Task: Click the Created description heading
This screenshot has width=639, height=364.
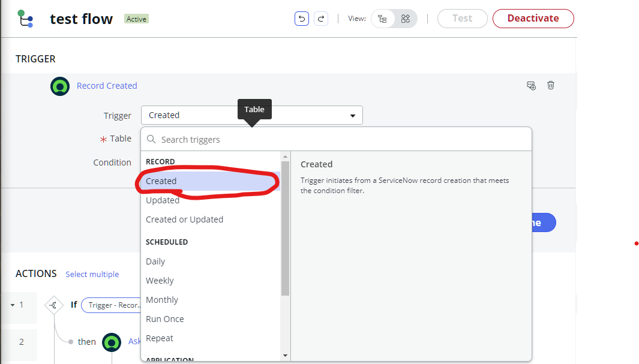Action: [x=317, y=164]
